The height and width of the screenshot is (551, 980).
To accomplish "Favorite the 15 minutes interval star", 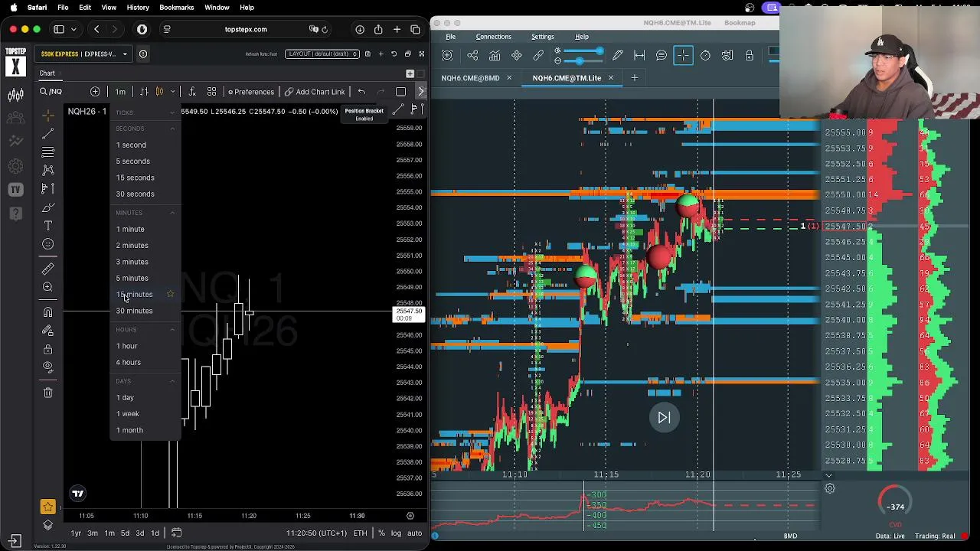I will point(170,294).
